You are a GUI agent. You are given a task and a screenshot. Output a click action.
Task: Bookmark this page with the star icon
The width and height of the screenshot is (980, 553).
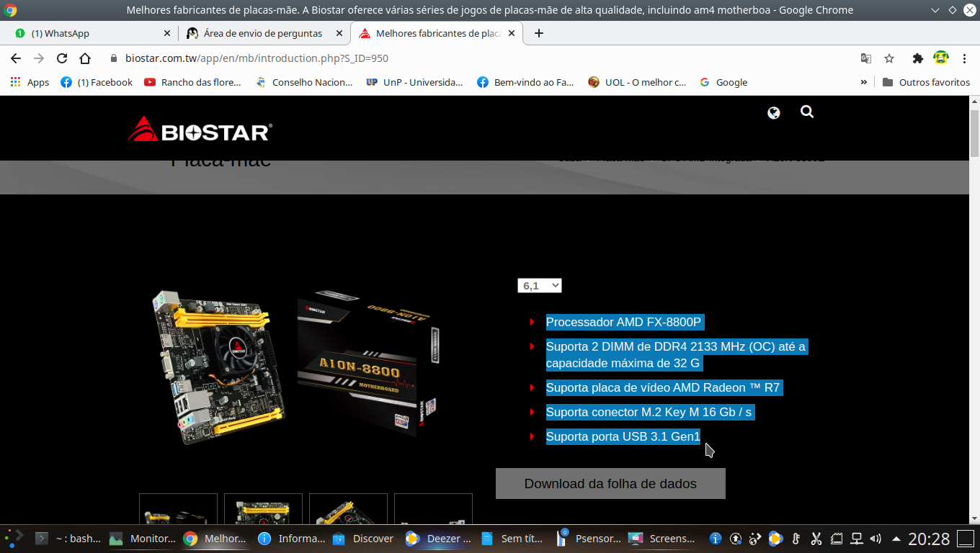tap(889, 58)
